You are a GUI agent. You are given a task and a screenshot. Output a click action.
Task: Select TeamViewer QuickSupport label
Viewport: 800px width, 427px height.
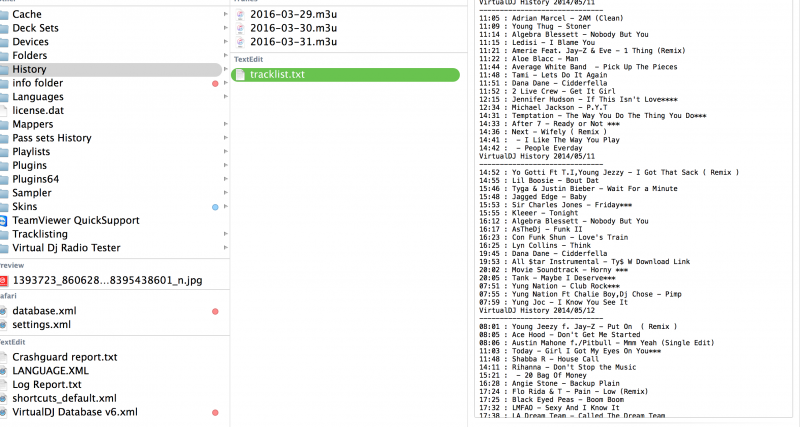76,221
